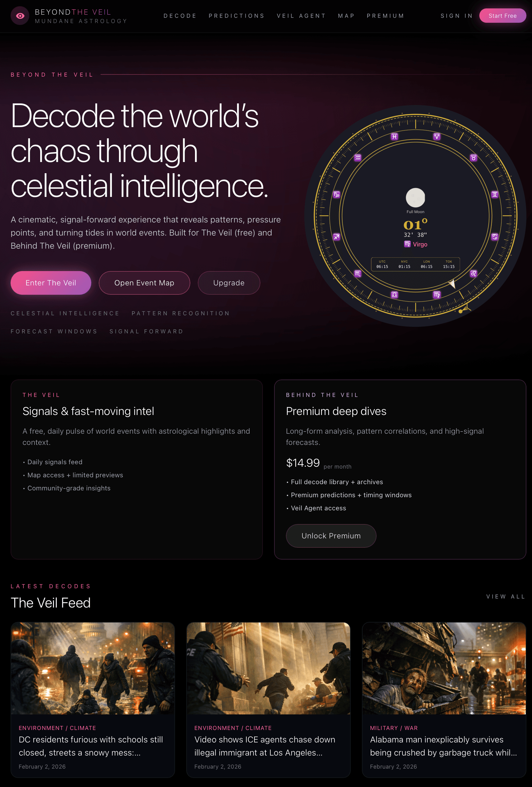Viewport: 532px width, 787px height.
Task: Click the Full Moon image in the wheel
Action: (x=415, y=198)
